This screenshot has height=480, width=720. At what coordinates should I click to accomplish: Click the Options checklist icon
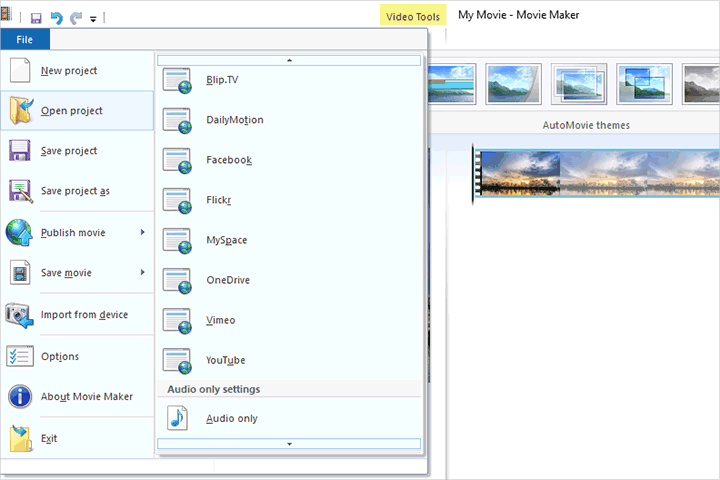pos(20,356)
